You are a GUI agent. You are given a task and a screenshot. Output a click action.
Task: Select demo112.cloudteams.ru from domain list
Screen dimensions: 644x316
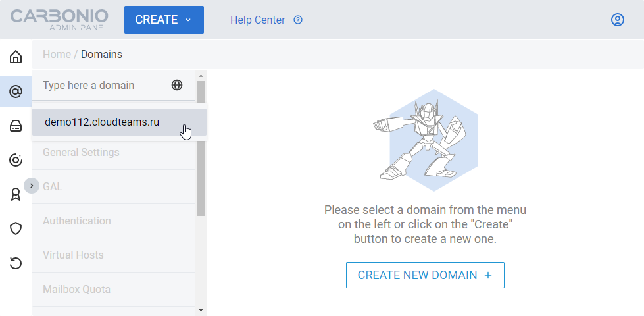pyautogui.click(x=102, y=122)
